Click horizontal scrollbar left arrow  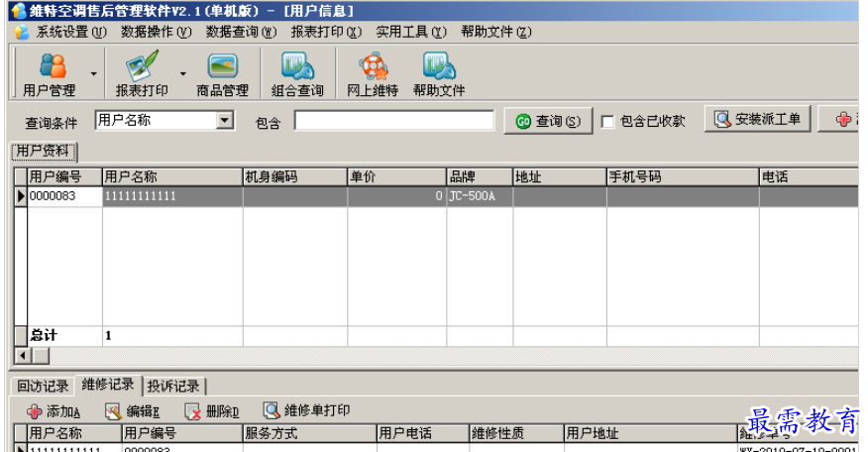(x=22, y=356)
